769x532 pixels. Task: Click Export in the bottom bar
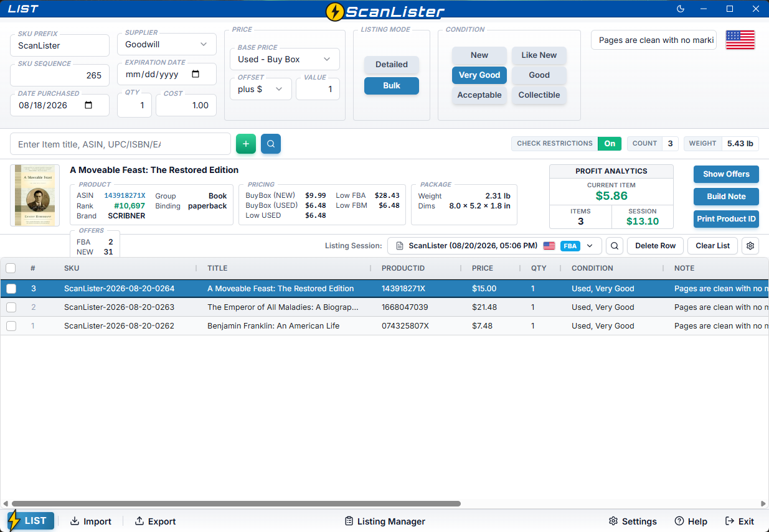pyautogui.click(x=156, y=521)
